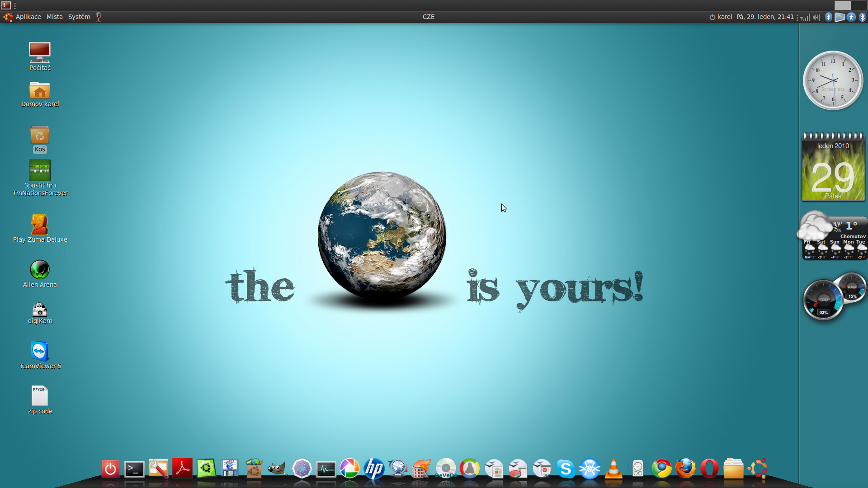Open the Koš trash icon
The height and width of the screenshot is (488, 868).
tap(40, 139)
